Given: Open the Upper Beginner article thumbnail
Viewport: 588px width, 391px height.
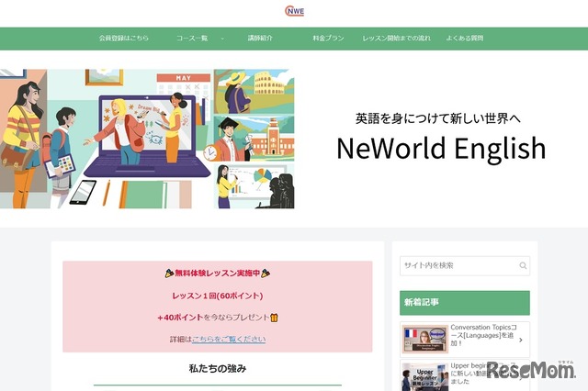Looking at the screenshot, I should 425,377.
